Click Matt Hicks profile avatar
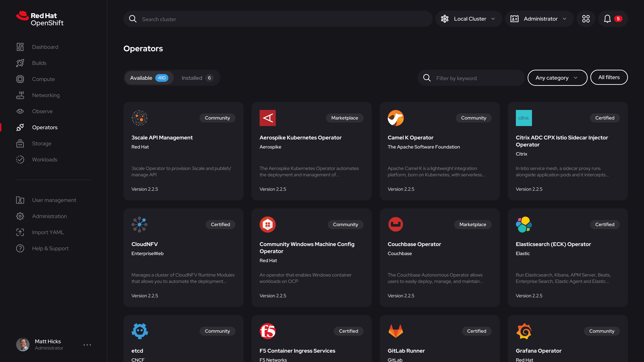 [23, 345]
